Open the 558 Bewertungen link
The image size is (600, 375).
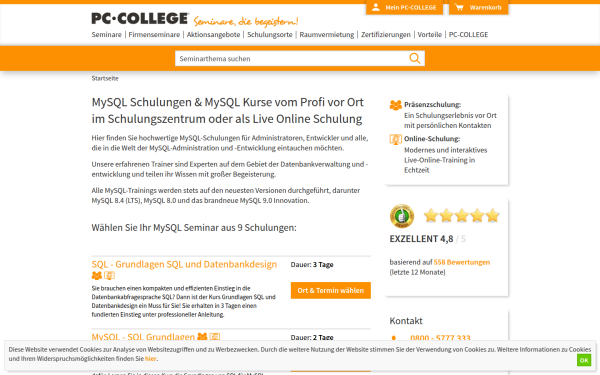[x=462, y=262]
